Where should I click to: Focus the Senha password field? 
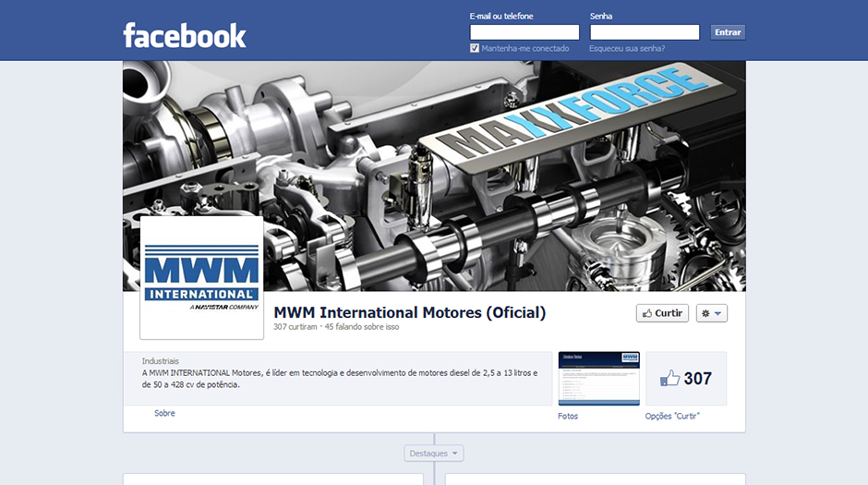645,32
